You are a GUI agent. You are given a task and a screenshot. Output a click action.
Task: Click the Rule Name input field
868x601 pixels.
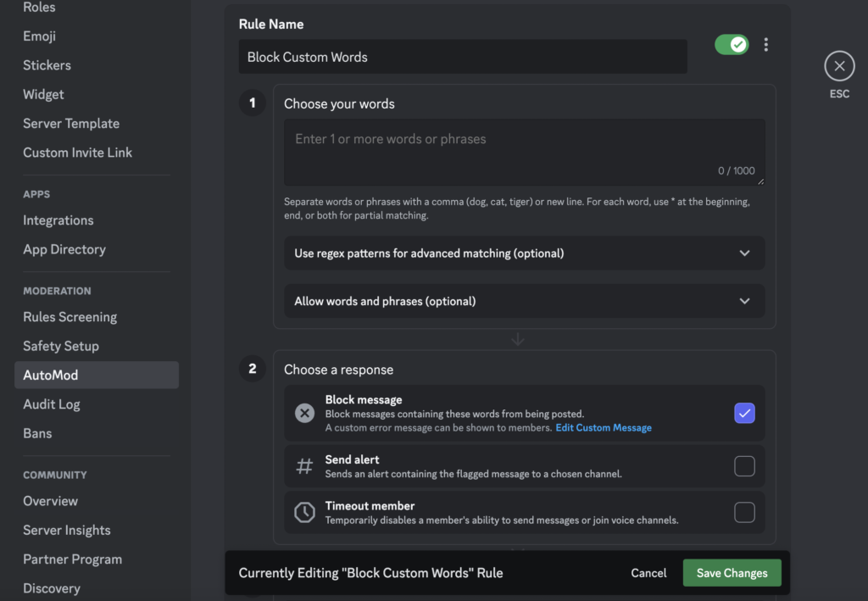[x=463, y=57]
